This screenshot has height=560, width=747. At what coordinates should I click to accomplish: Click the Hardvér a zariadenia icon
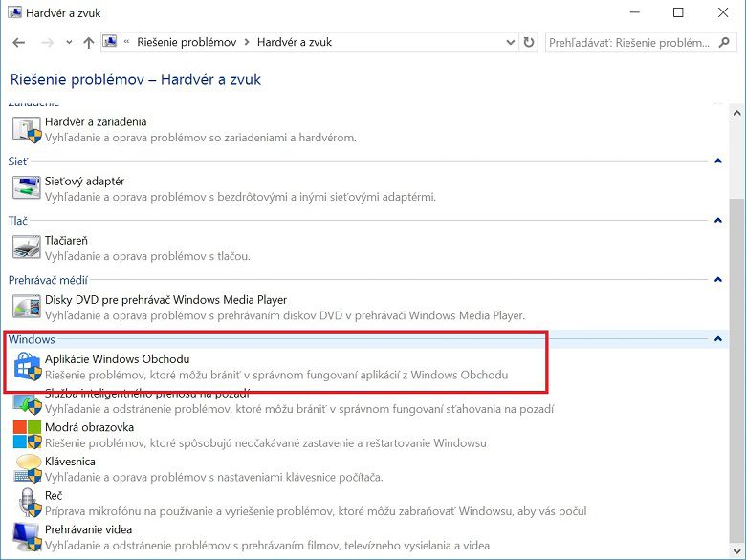pos(27,130)
